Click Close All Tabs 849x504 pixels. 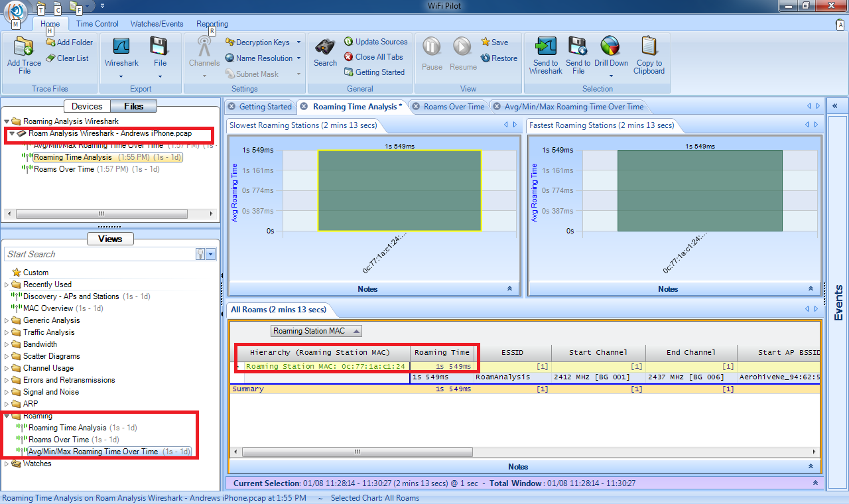(x=375, y=57)
